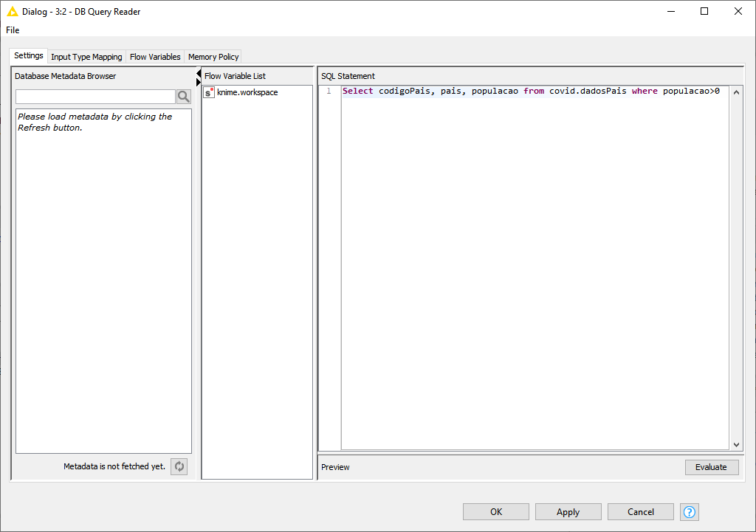
Task: Focus the metadata search text field
Action: tap(95, 97)
